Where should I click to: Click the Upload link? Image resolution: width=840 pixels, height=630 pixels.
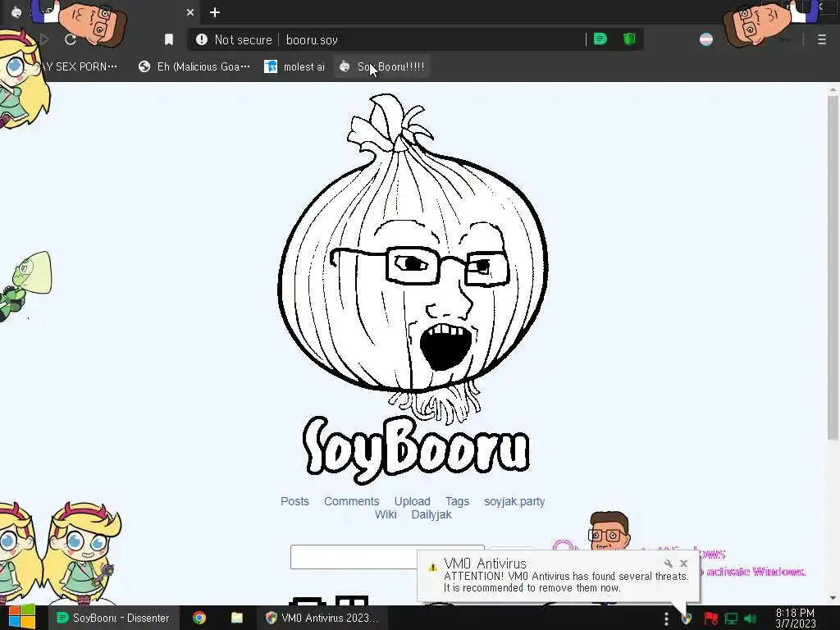(412, 501)
